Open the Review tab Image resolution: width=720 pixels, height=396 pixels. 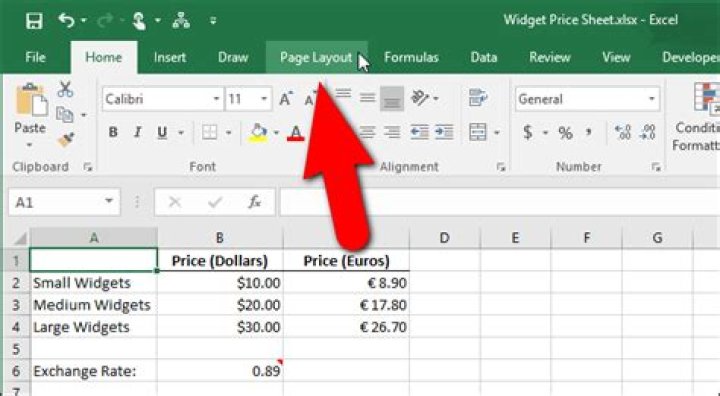click(550, 57)
